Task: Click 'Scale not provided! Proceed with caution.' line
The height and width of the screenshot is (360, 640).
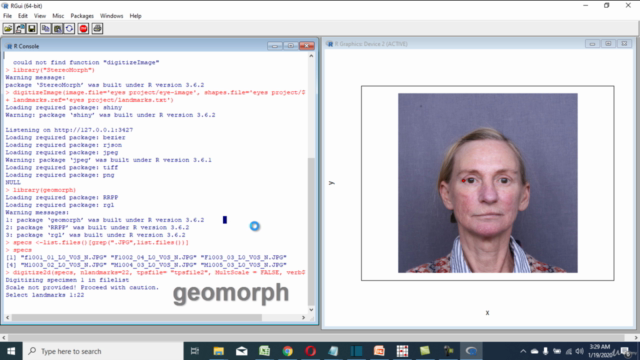Action: pos(82,287)
